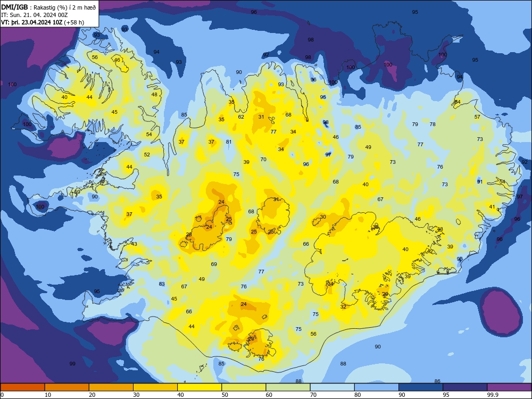This screenshot has height=399, width=532.
Task: Select the 90–95 medium blue legend swatch
Action: (x=421, y=387)
